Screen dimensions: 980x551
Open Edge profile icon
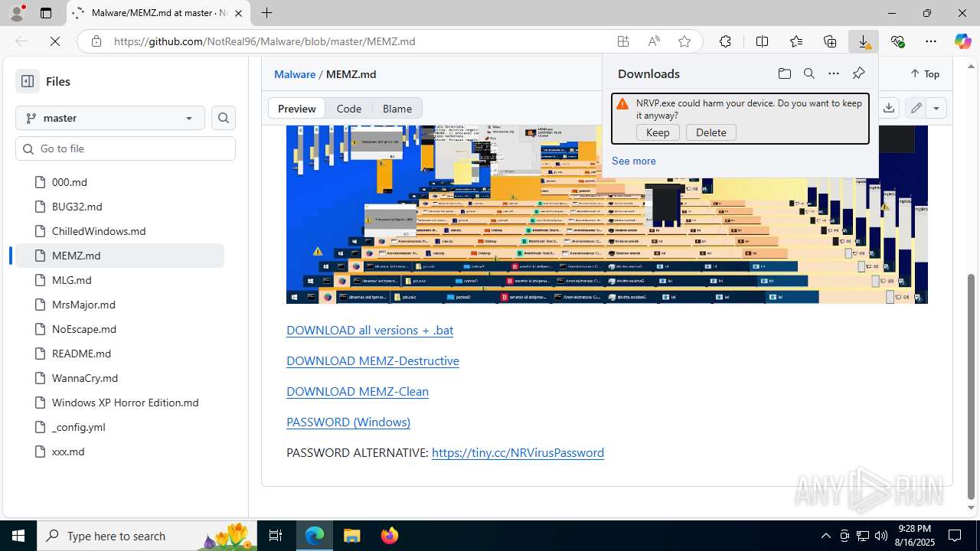[x=17, y=13]
